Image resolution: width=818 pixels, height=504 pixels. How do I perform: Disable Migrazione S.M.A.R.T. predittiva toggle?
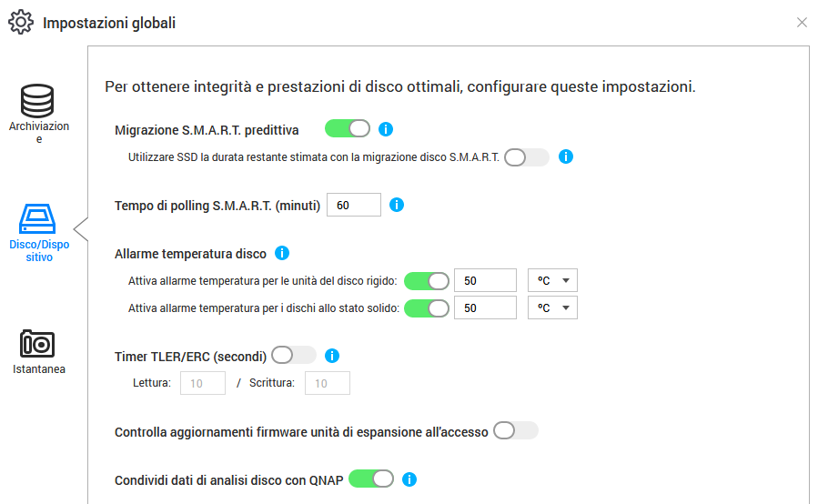tap(348, 129)
